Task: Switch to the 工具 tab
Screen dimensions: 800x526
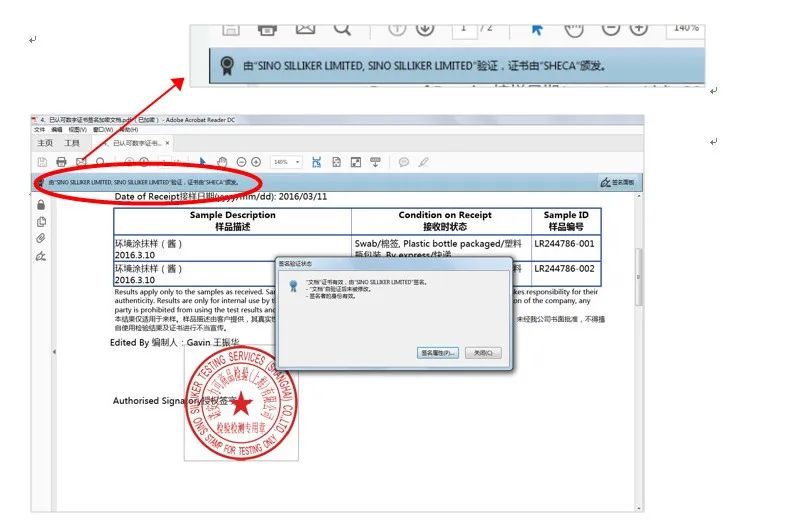Action: (x=72, y=143)
